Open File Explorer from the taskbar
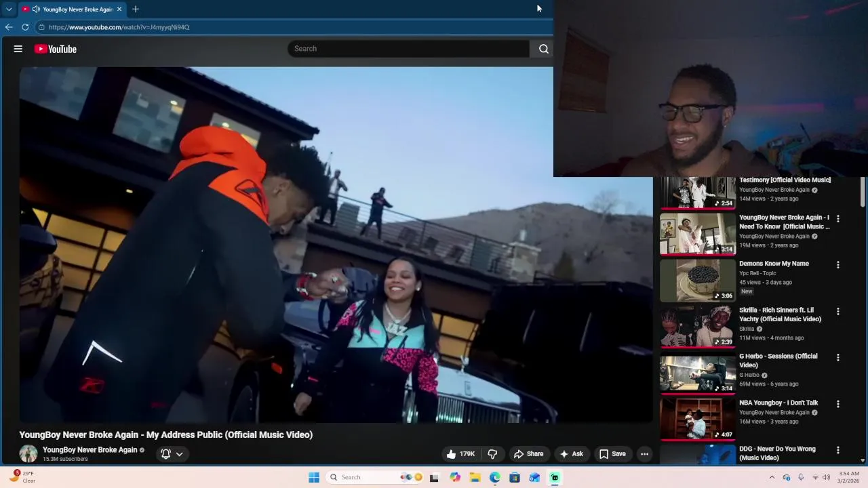This screenshot has width=868, height=488. [x=475, y=477]
